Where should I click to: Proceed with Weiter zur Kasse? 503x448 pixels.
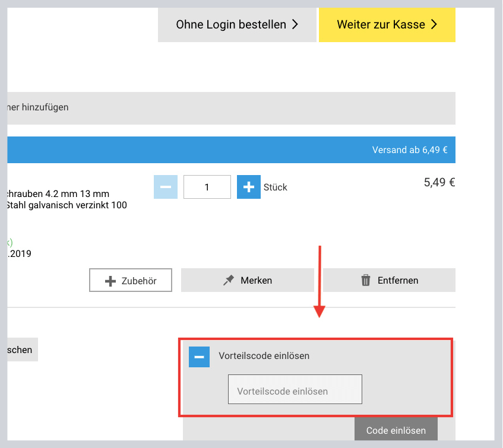pyautogui.click(x=387, y=24)
